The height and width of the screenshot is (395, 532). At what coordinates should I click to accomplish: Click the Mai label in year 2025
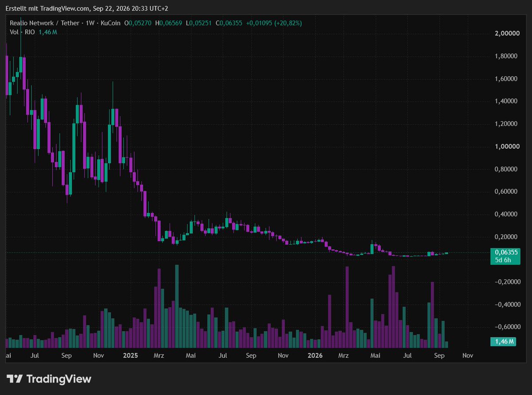191,356
